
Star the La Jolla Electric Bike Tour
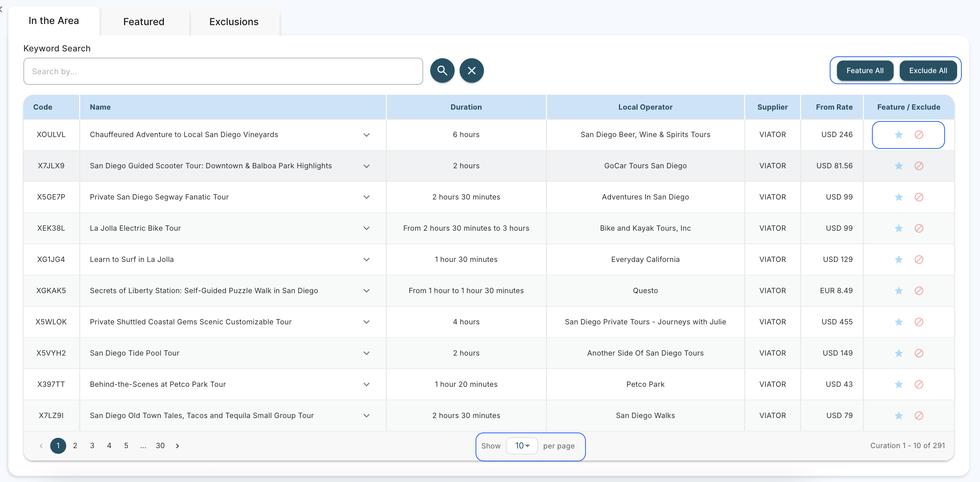pyautogui.click(x=899, y=228)
